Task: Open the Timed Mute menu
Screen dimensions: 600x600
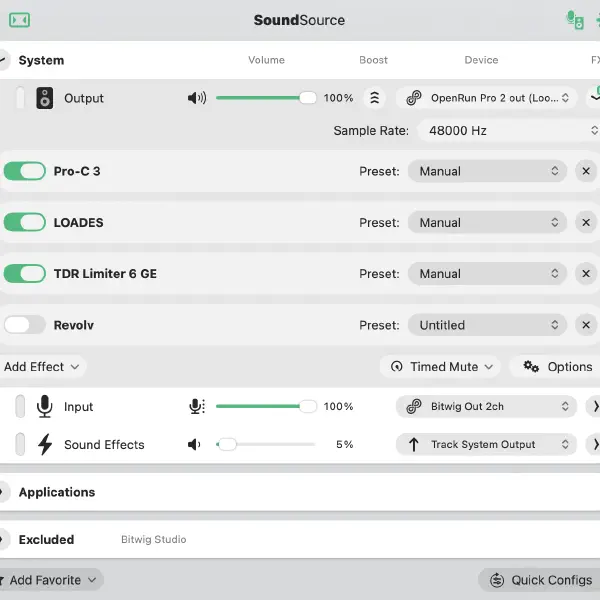Action: 440,367
